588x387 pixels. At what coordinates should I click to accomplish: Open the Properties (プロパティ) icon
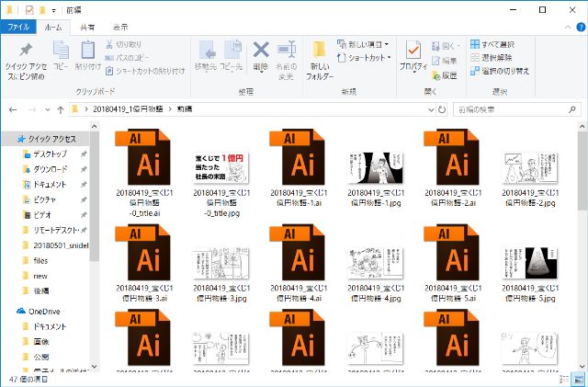[x=413, y=51]
